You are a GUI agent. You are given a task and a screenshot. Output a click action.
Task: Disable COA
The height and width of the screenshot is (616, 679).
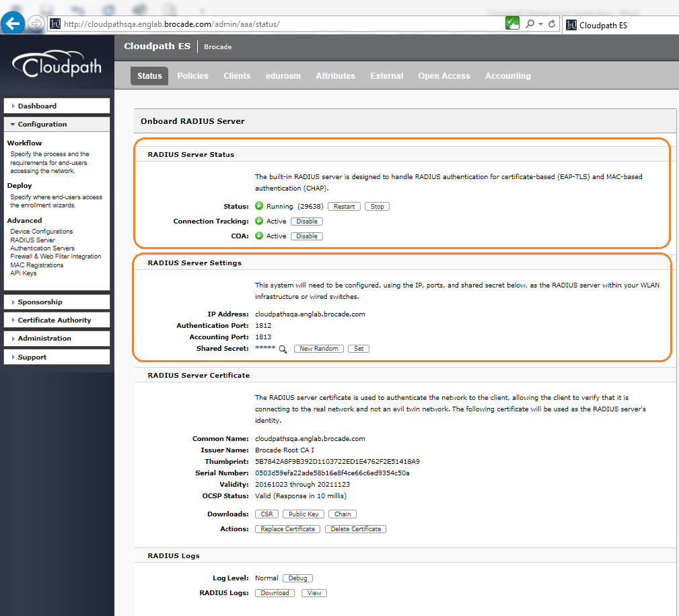click(307, 236)
